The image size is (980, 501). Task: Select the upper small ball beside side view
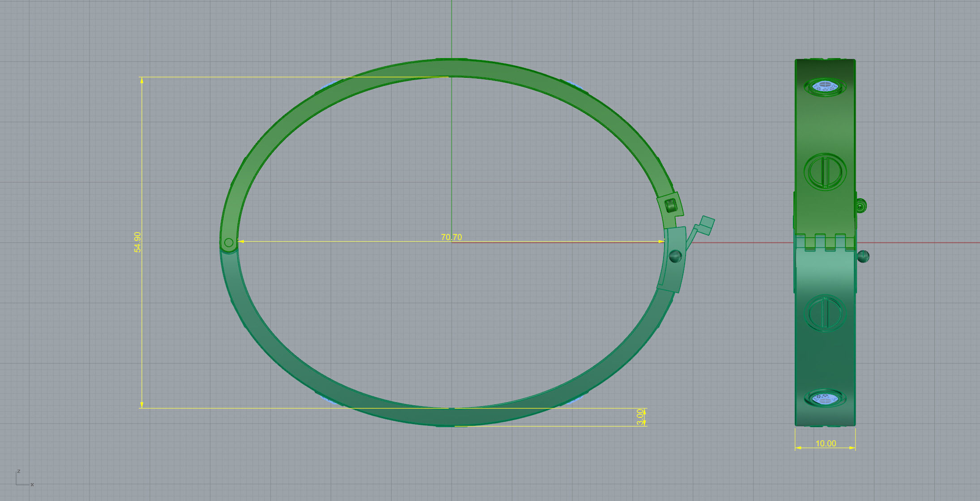point(861,206)
